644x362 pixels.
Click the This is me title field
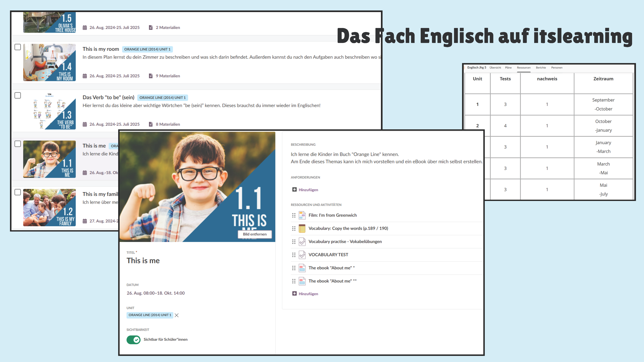point(143,261)
